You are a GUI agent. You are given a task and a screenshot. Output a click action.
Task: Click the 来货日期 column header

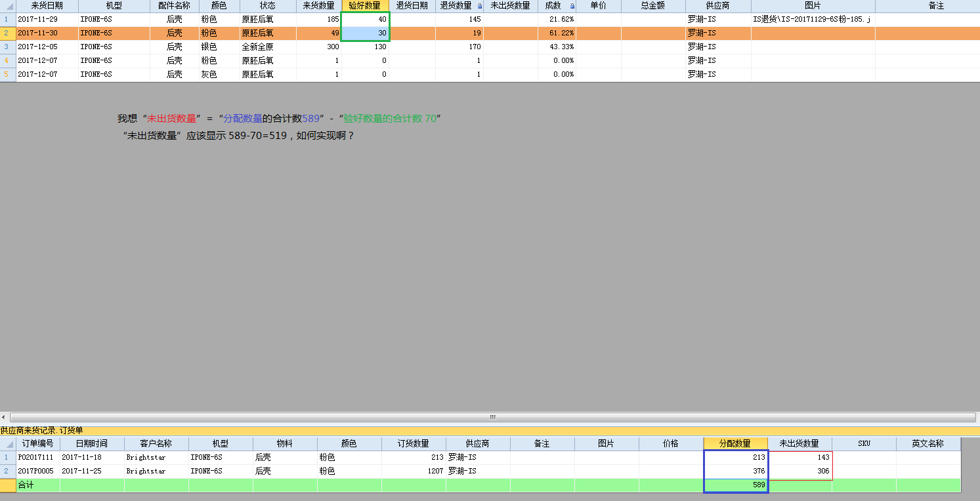[47, 6]
